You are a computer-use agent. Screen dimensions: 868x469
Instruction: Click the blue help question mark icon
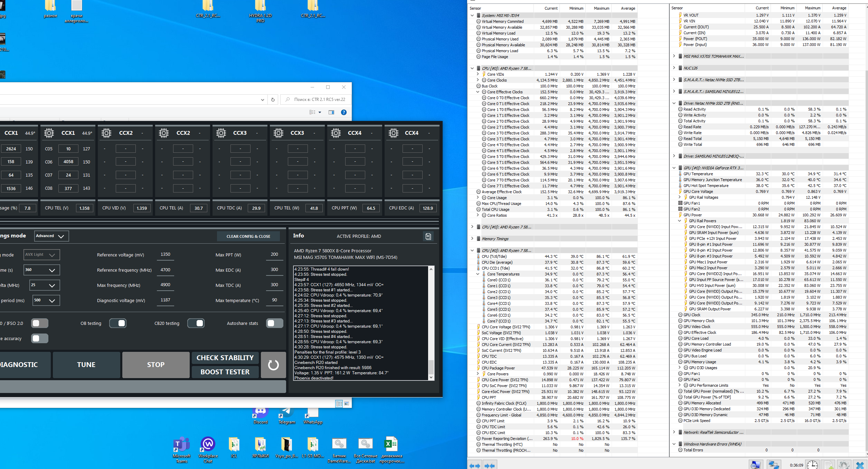343,112
